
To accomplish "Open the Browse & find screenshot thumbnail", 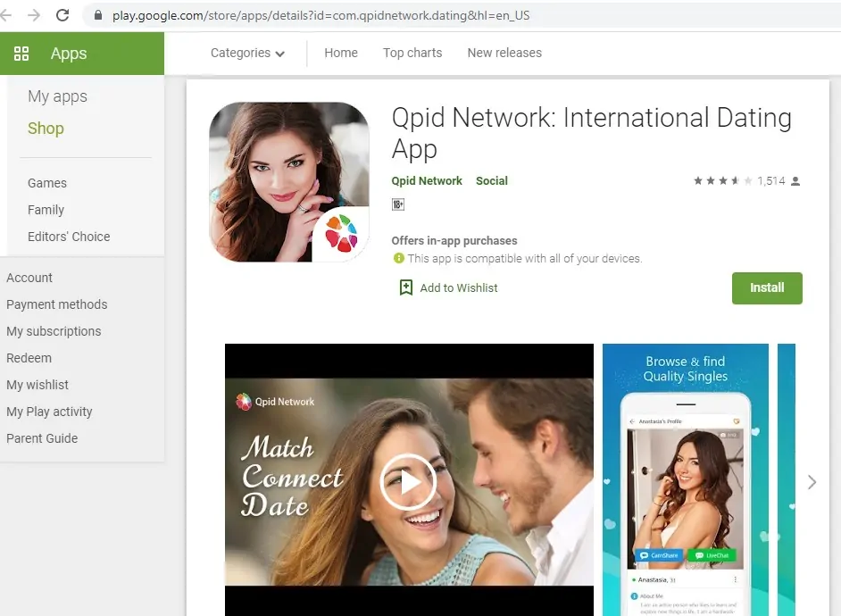I will point(685,480).
